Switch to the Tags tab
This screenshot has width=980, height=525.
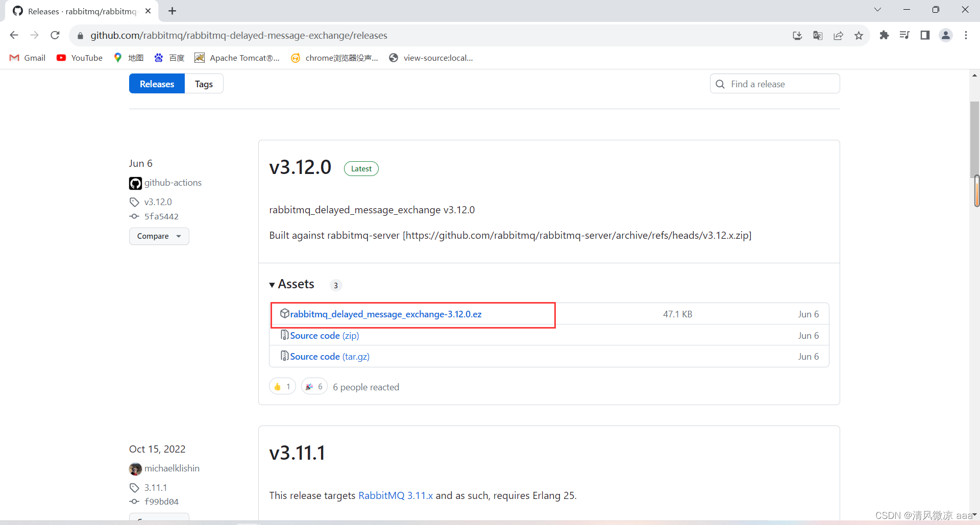coord(204,84)
